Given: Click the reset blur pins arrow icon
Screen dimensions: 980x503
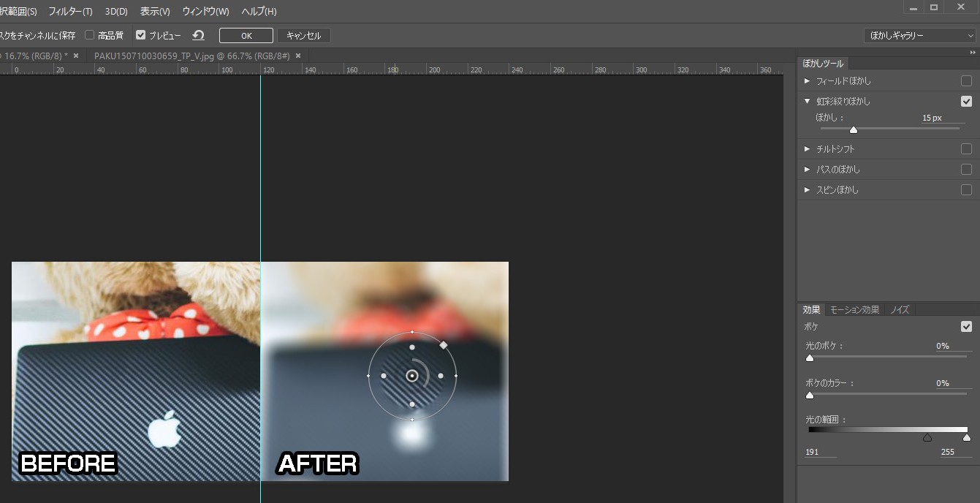Looking at the screenshot, I should pyautogui.click(x=198, y=35).
